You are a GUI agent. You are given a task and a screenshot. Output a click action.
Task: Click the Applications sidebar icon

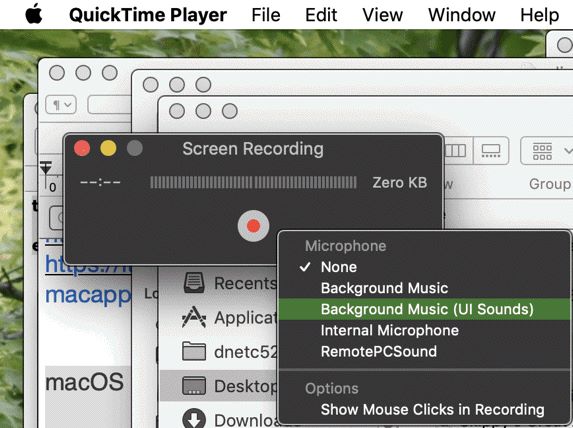(x=194, y=317)
